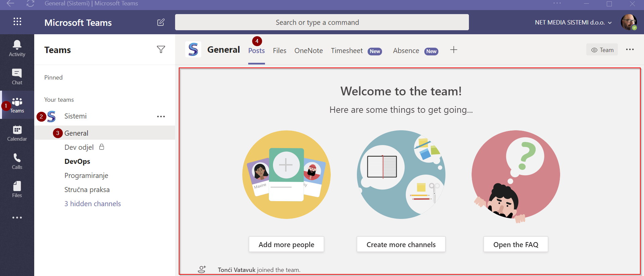Open the app launcher grid icon
Image resolution: width=644 pixels, height=276 pixels.
click(x=17, y=22)
